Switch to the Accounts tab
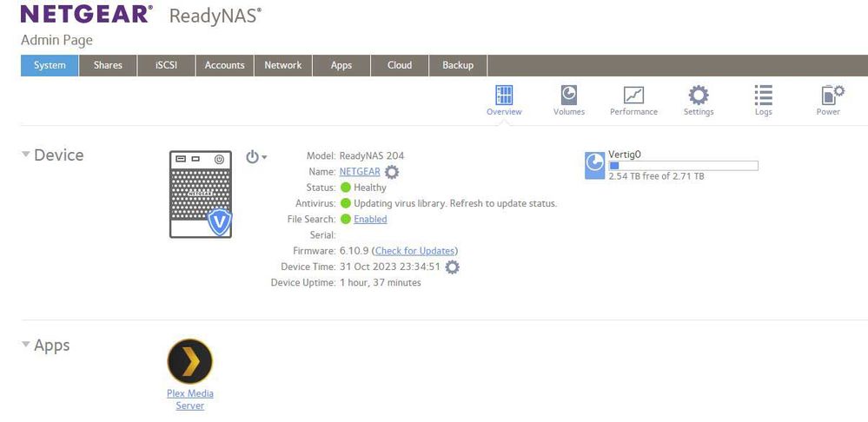Screen dimensions: 868x422 tap(224, 65)
